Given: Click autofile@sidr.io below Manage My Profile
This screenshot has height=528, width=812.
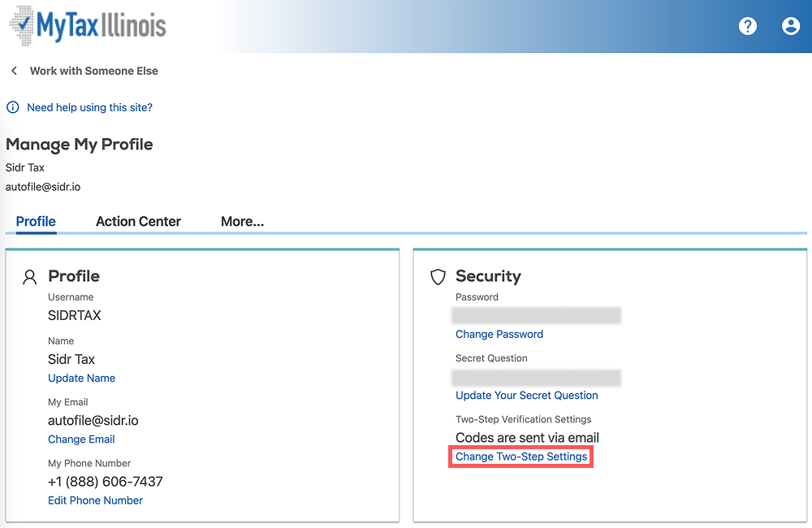Looking at the screenshot, I should (x=43, y=187).
